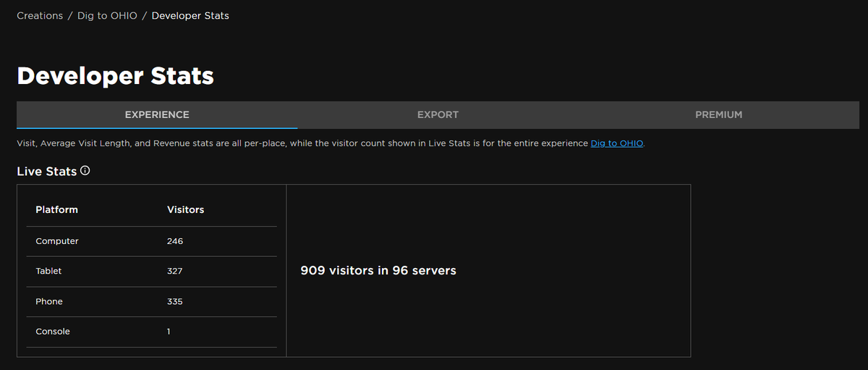Click the Console visitor count 1
The height and width of the screenshot is (370, 868).
pyautogui.click(x=169, y=332)
